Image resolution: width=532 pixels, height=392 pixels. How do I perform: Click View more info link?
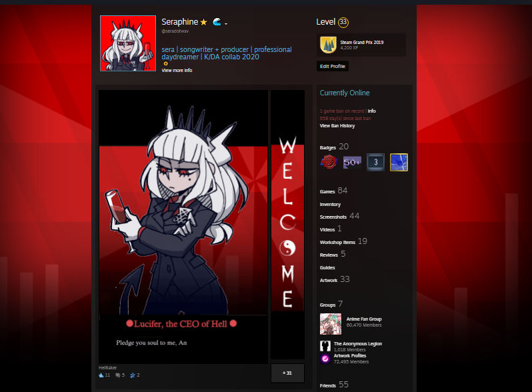[177, 71]
